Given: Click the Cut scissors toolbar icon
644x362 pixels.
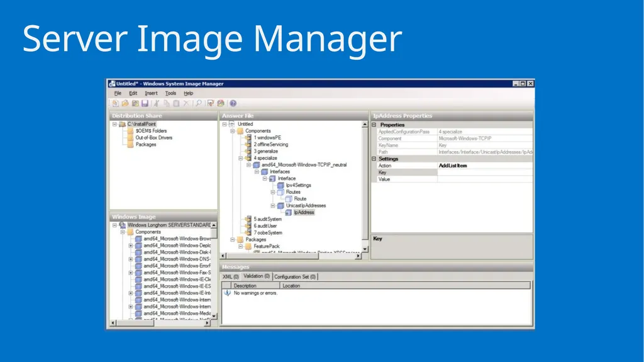Looking at the screenshot, I should (x=157, y=103).
